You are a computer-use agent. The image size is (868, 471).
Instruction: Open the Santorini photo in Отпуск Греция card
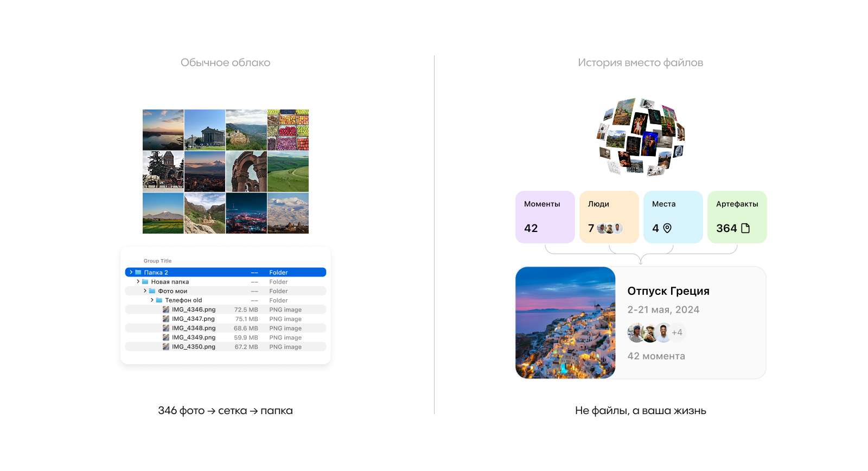click(x=565, y=322)
